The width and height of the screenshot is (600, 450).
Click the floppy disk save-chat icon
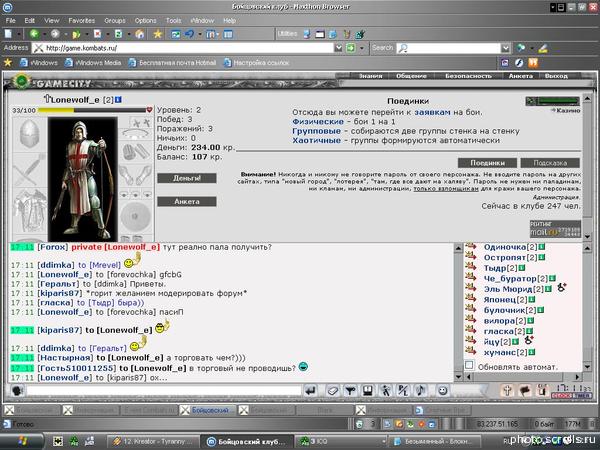[368, 391]
